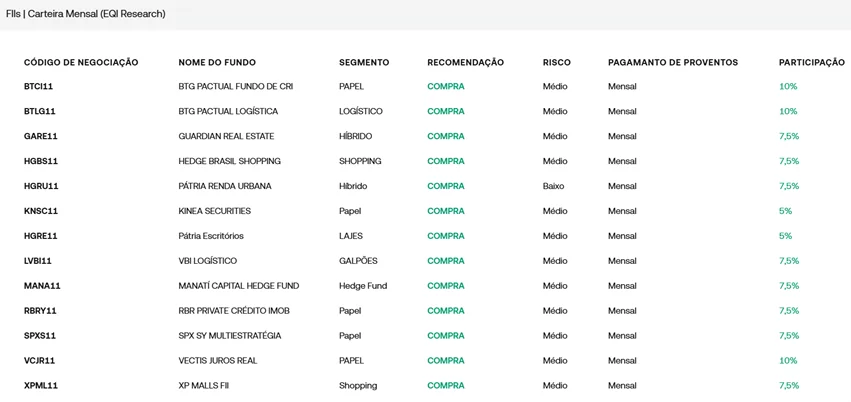Click GUARDIAN REAL ESTATE fund name

pos(226,136)
